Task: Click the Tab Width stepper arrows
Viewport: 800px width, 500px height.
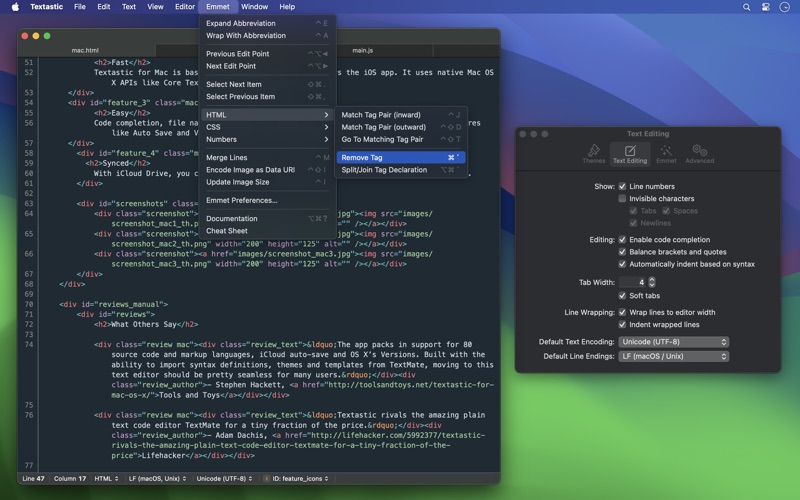Action: pyautogui.click(x=652, y=282)
